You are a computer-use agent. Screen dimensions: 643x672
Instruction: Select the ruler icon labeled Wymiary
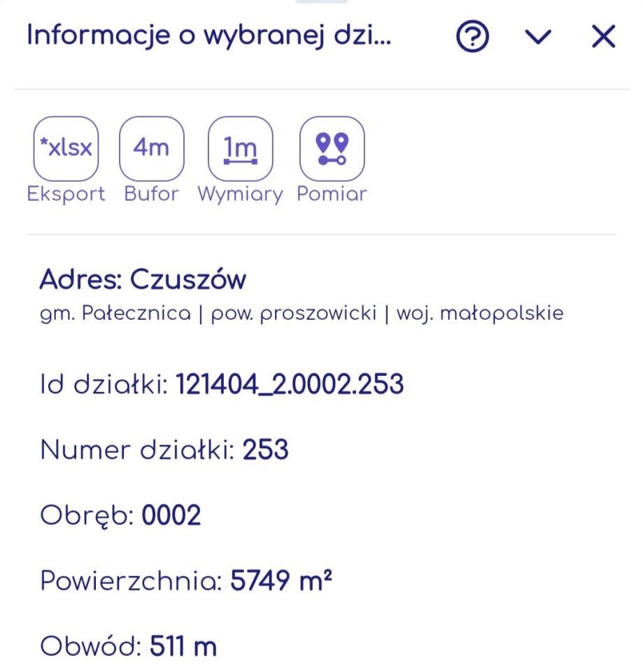point(240,147)
